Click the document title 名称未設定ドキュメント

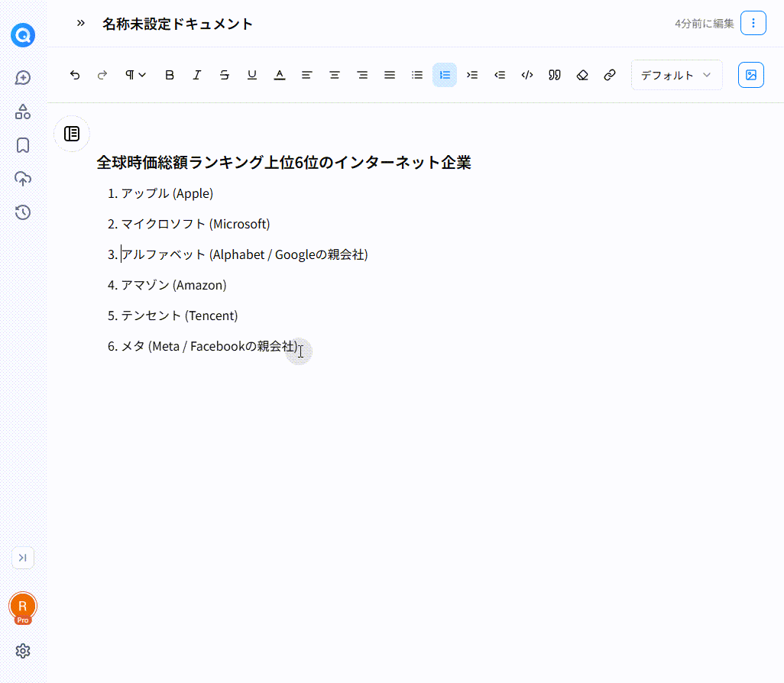177,24
